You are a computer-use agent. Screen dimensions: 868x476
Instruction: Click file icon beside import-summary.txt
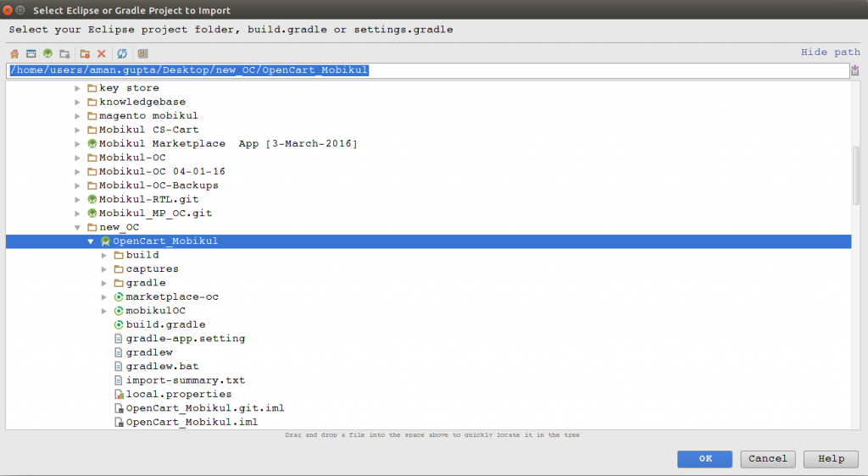tap(119, 380)
